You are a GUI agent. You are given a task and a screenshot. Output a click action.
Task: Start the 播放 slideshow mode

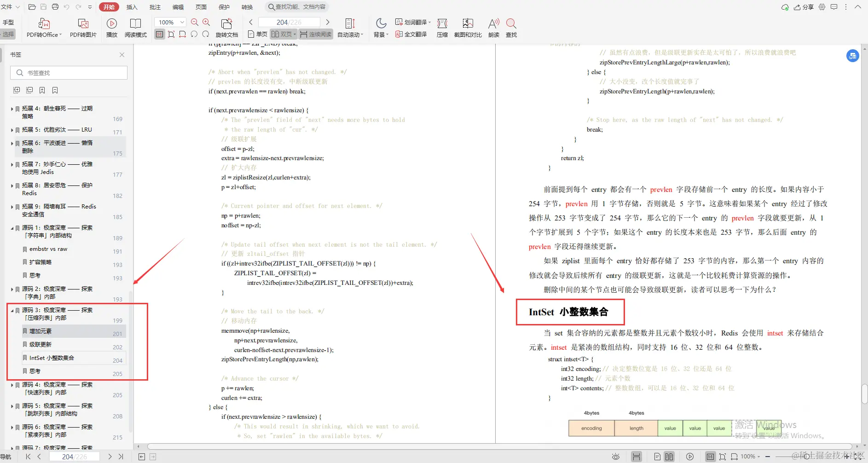111,28
